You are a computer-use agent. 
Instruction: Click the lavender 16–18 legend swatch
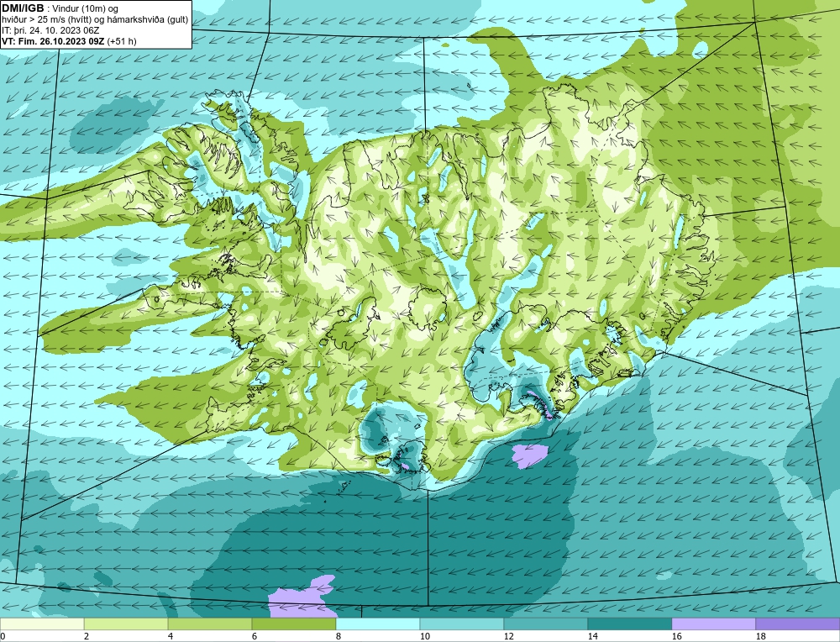(x=713, y=624)
